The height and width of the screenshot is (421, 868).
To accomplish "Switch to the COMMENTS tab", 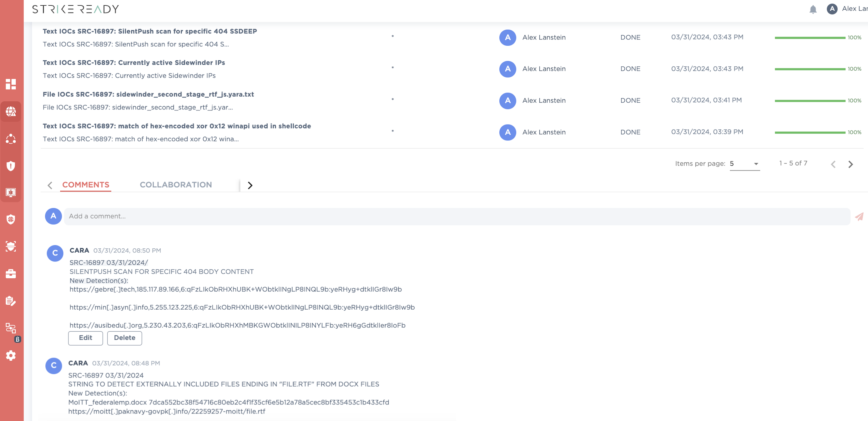I will (85, 184).
